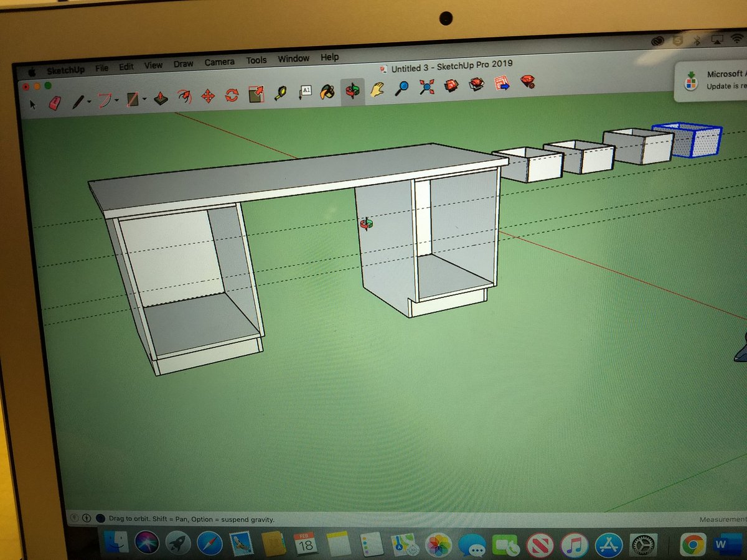Click the Zoom Extents tool

(426, 86)
